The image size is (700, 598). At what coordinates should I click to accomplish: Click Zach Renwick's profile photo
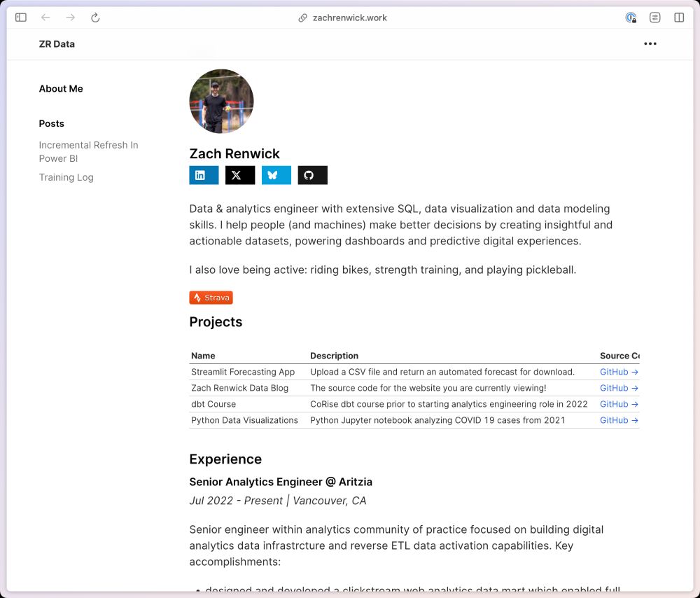click(x=221, y=101)
